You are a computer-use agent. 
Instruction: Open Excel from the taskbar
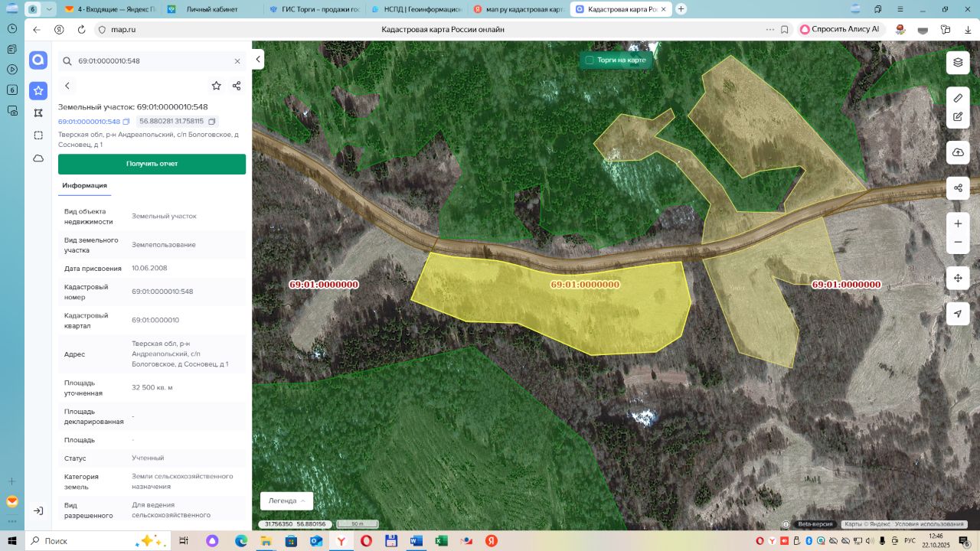[x=441, y=541]
